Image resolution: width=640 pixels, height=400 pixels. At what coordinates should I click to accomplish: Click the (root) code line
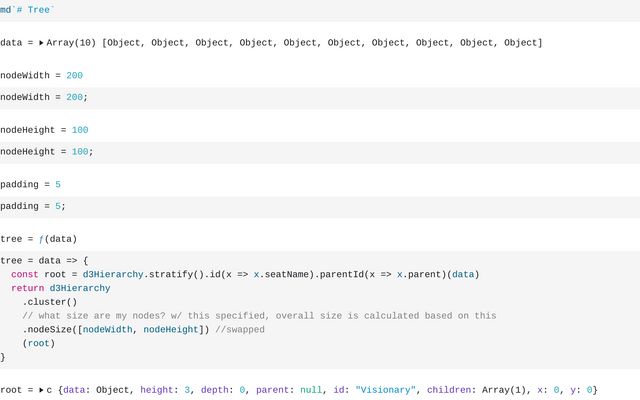(x=38, y=343)
